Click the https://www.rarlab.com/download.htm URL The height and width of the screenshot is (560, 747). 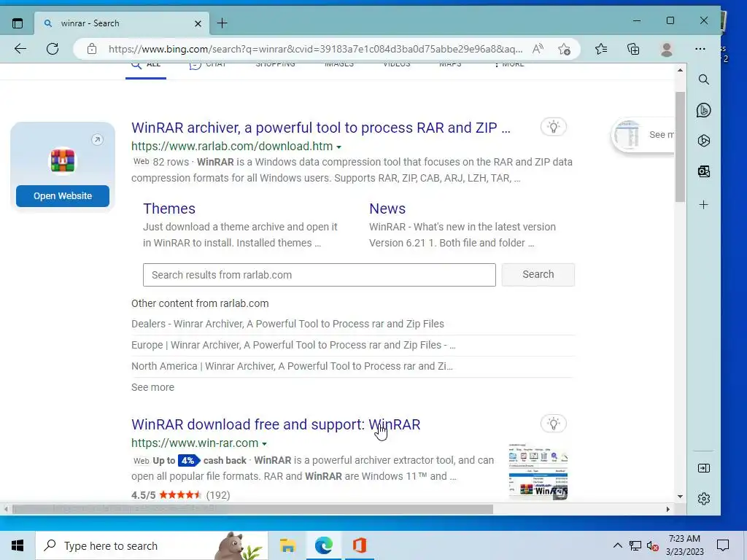tap(232, 146)
